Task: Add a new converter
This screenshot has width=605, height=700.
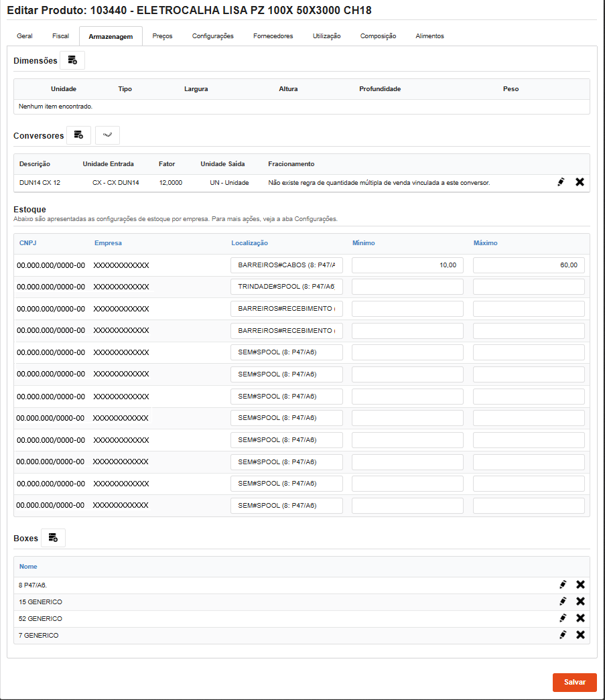Action: point(78,135)
